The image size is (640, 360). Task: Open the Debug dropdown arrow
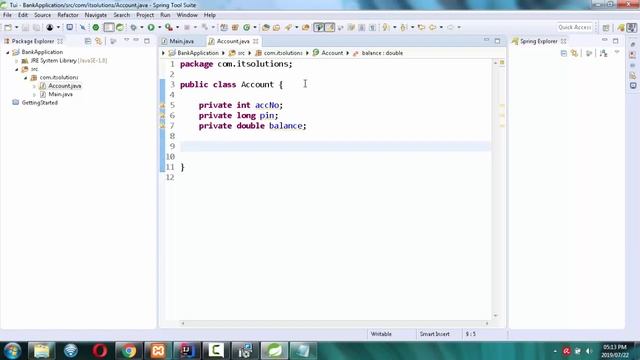point(142,27)
